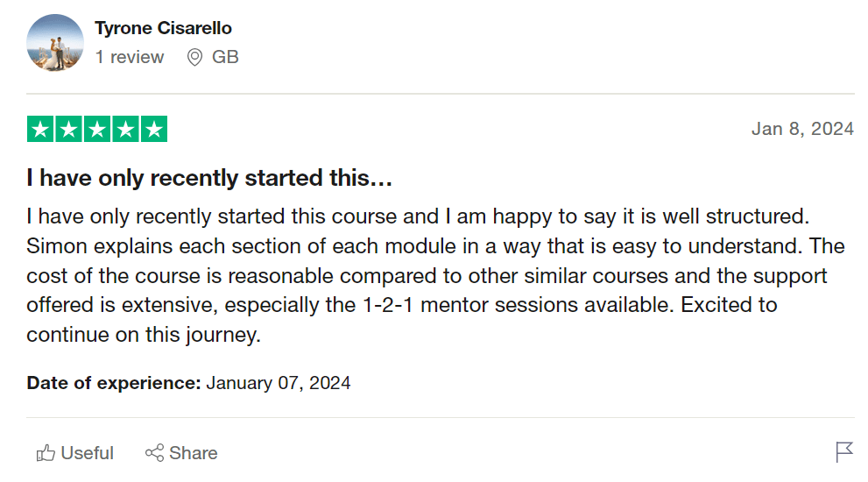Screen dimensions: 868x482
Task: Click the first green rating star
Action: pyautogui.click(x=40, y=129)
